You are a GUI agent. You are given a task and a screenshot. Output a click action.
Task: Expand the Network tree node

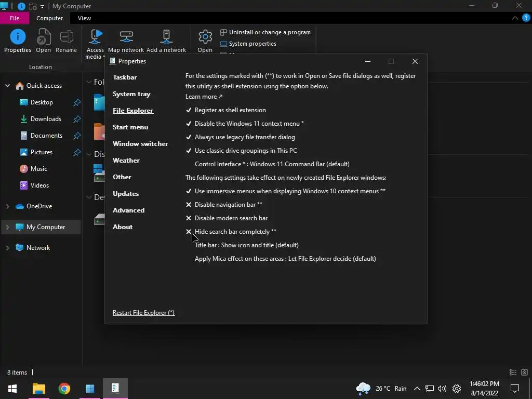point(7,248)
